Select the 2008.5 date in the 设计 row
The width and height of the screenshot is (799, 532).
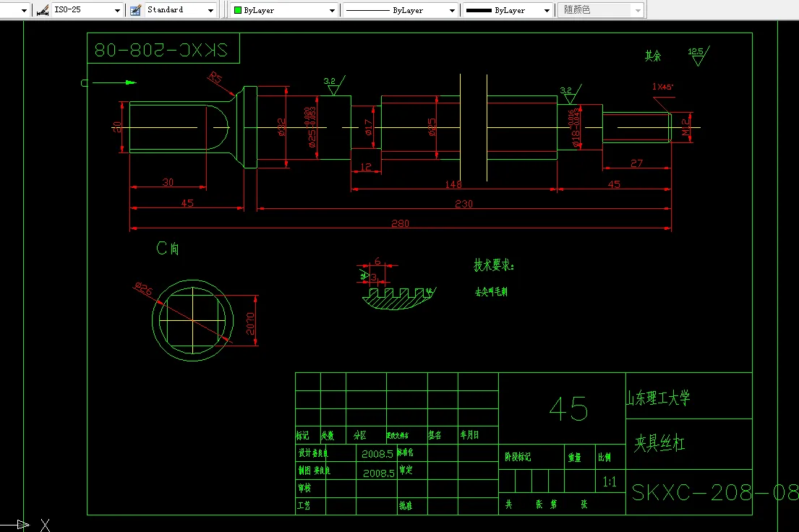tap(377, 454)
